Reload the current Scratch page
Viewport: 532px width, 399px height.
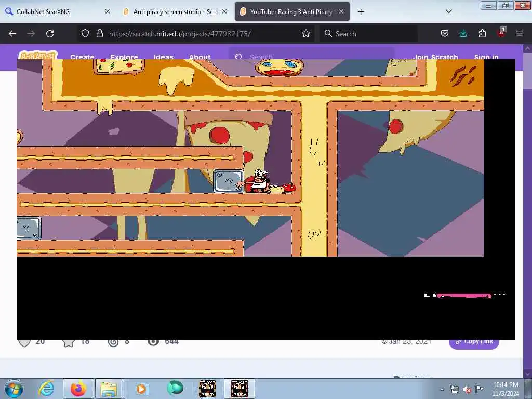click(x=50, y=34)
